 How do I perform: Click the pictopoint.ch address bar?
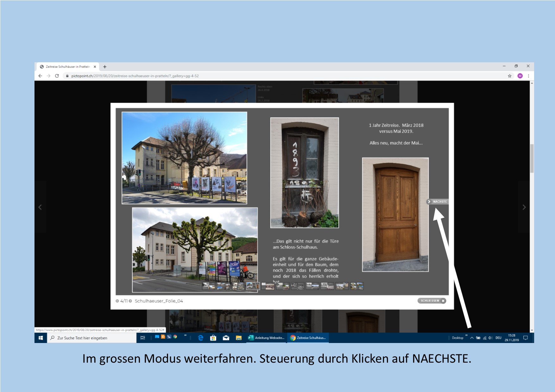[285, 76]
